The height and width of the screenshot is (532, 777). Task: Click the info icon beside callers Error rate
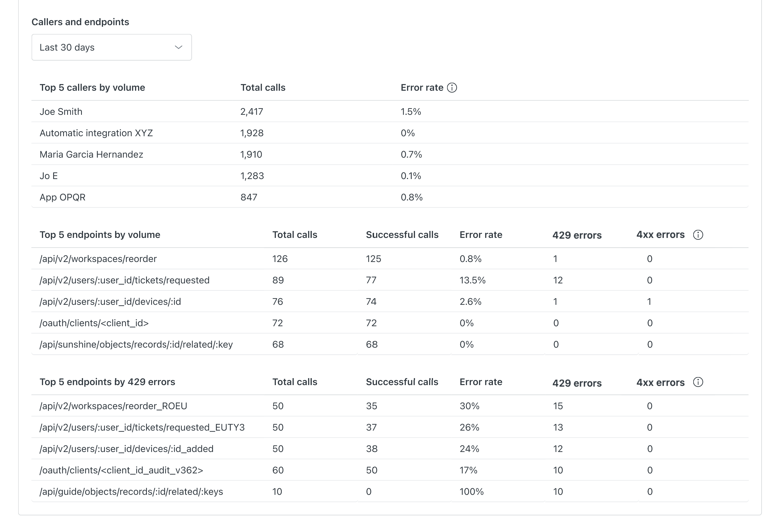pyautogui.click(x=452, y=88)
